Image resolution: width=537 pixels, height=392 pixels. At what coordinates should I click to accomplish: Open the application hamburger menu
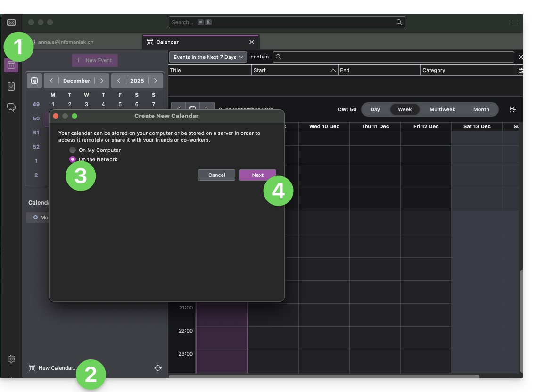514,22
